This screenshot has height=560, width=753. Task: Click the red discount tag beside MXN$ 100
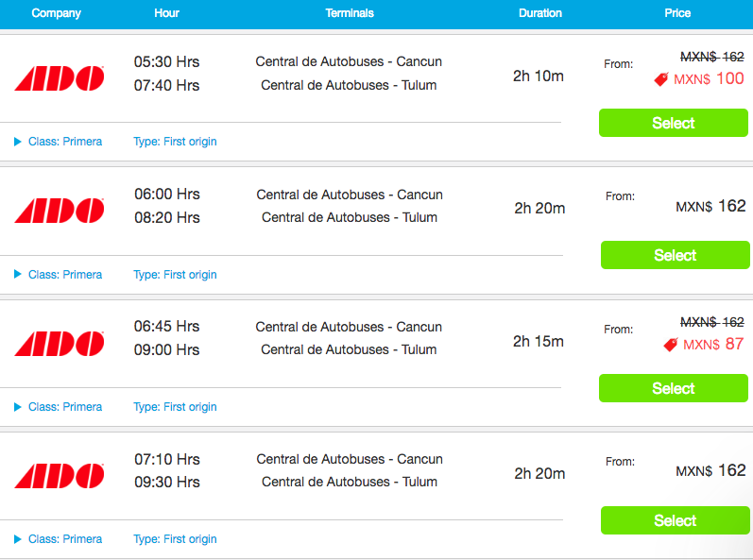[661, 79]
